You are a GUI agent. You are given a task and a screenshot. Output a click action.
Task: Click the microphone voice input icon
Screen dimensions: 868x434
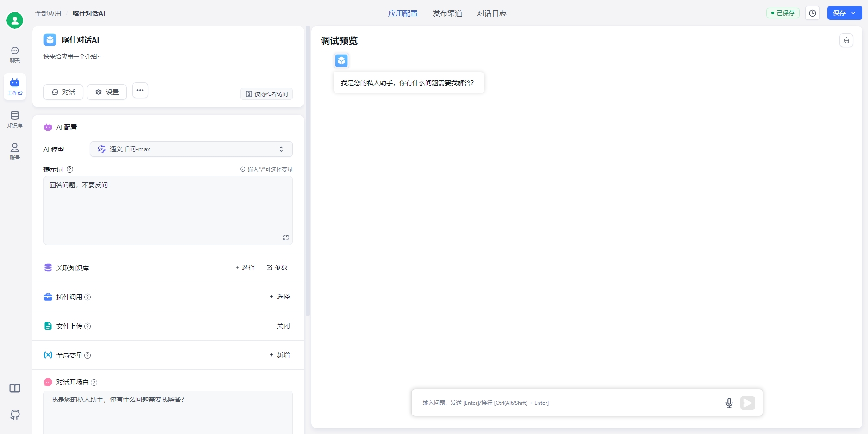click(729, 403)
